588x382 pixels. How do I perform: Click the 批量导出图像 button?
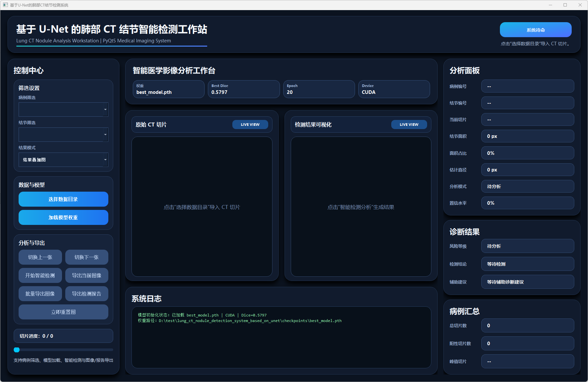[40, 294]
